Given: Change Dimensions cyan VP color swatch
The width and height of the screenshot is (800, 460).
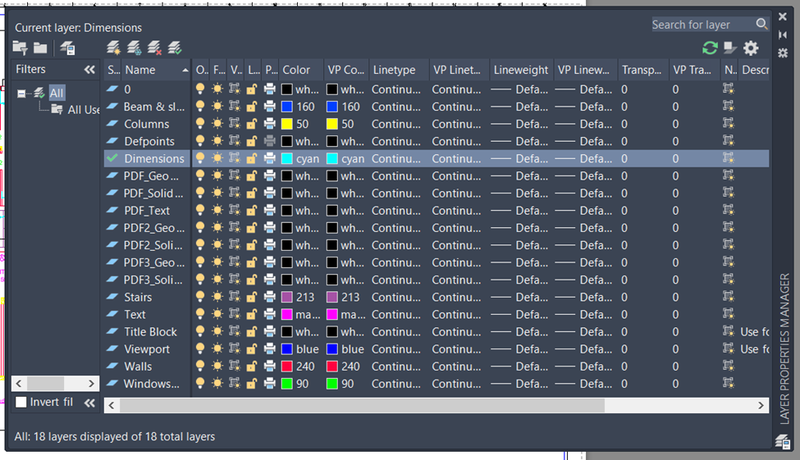Looking at the screenshot, I should [x=332, y=159].
